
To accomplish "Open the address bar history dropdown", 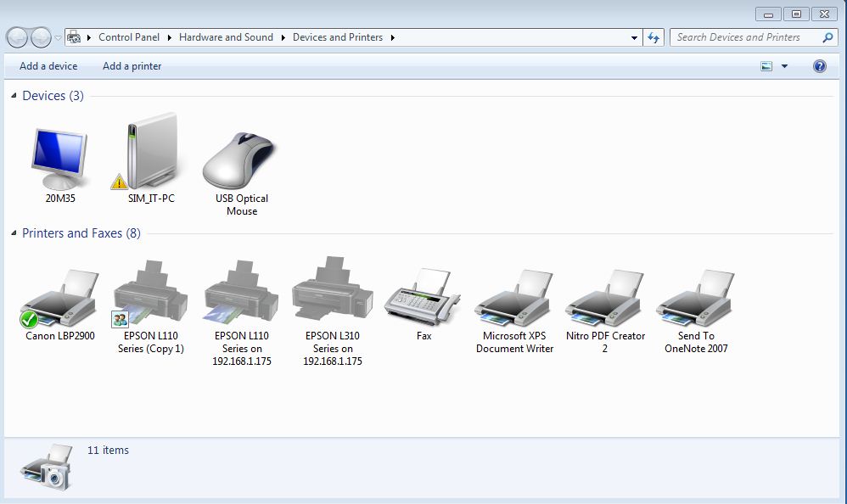I will (633, 37).
